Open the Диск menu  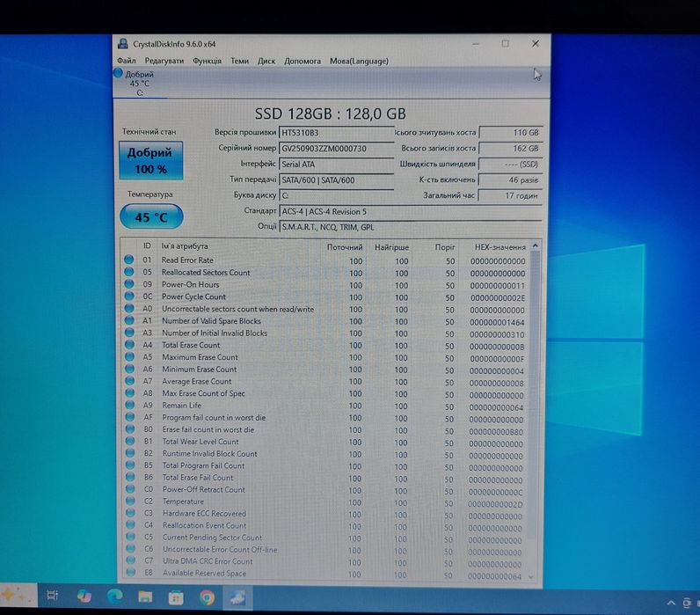pos(266,61)
